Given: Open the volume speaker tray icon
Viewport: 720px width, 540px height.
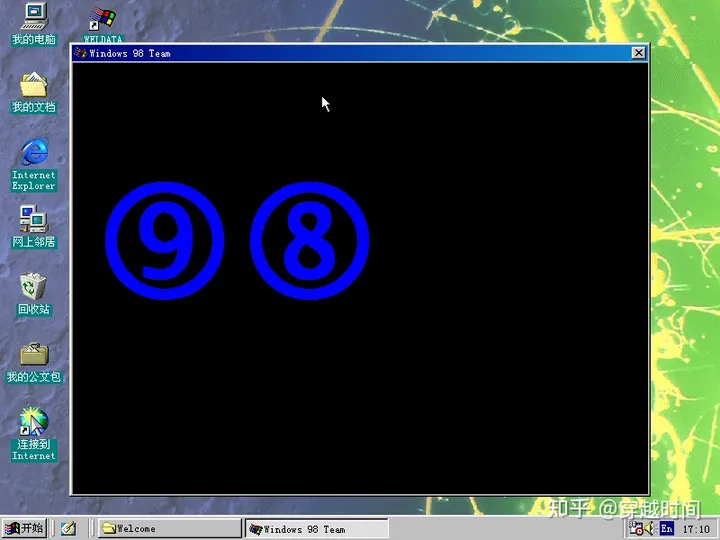Looking at the screenshot, I should click(x=649, y=529).
